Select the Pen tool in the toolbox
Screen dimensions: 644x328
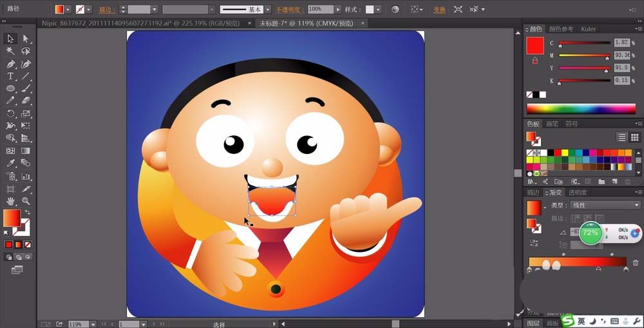(x=10, y=64)
